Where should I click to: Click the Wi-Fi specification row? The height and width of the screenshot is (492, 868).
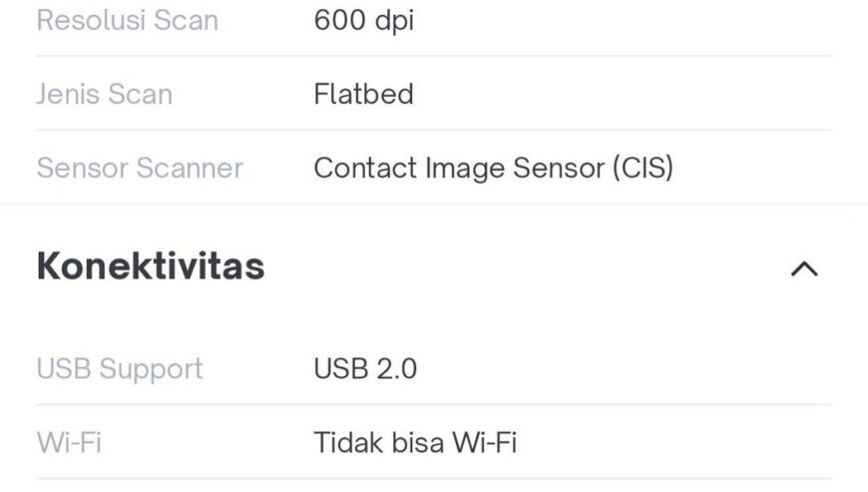[x=434, y=443]
